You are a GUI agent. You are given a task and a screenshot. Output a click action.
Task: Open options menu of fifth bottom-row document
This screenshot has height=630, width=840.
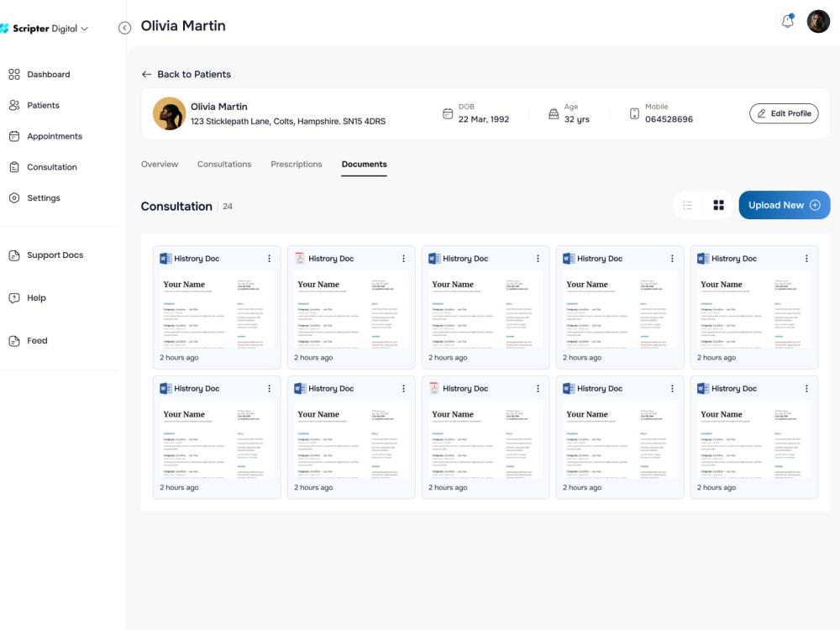pos(806,389)
